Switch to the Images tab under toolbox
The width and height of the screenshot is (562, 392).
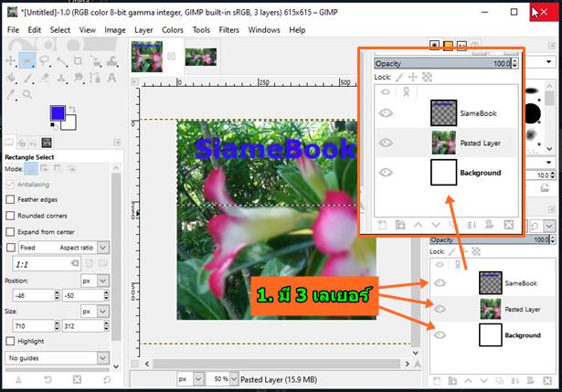[x=47, y=143]
